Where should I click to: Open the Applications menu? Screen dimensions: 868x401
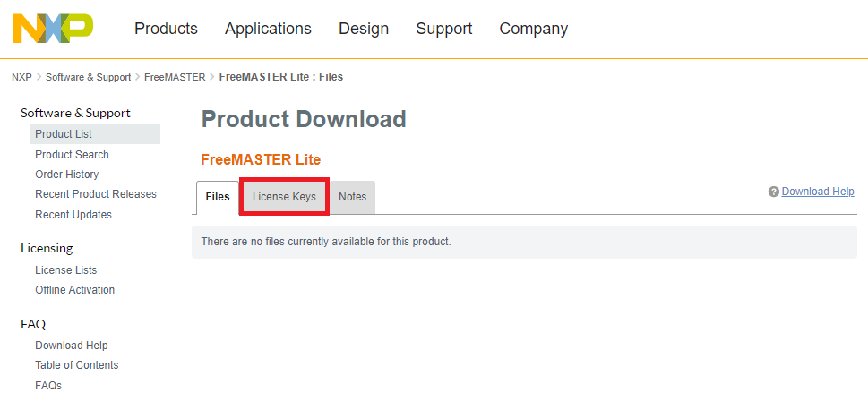coord(268,29)
